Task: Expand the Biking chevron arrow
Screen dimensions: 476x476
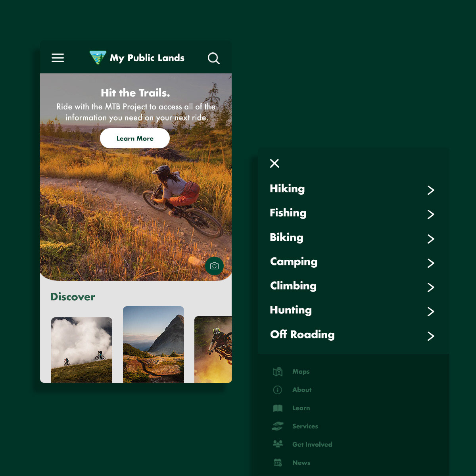Action: click(x=431, y=239)
